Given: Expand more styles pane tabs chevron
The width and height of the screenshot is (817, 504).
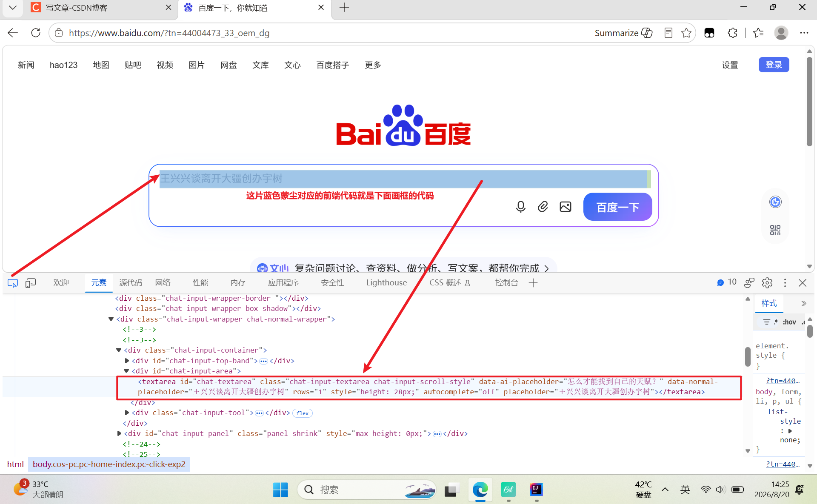Looking at the screenshot, I should pos(803,303).
